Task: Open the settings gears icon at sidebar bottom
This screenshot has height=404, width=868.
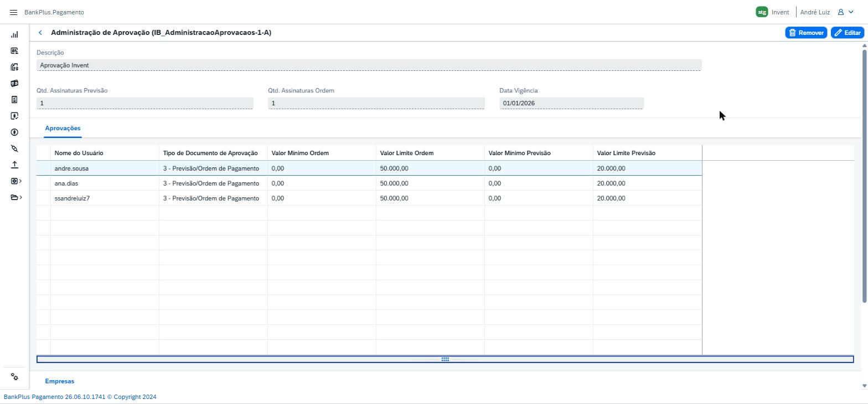Action: 14,377
